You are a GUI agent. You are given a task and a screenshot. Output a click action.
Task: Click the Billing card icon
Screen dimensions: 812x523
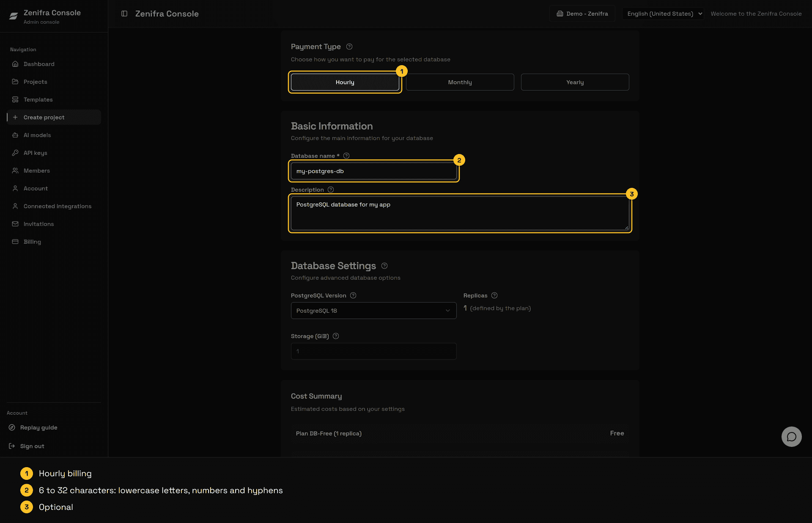[x=15, y=242]
